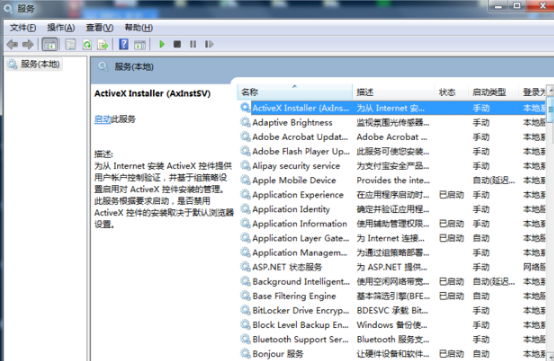The width and height of the screenshot is (554, 361).
Task: Minimize the 服务 window
Action: [x=499, y=6]
